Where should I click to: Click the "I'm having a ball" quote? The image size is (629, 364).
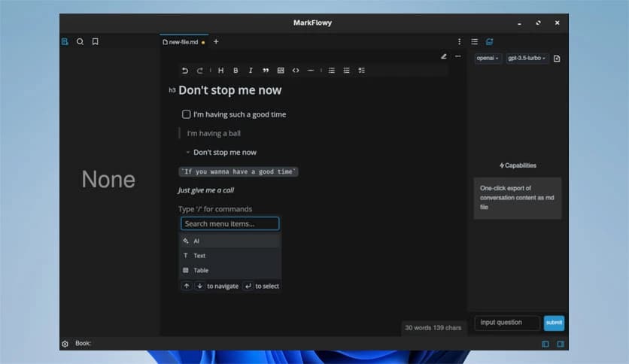coord(214,134)
